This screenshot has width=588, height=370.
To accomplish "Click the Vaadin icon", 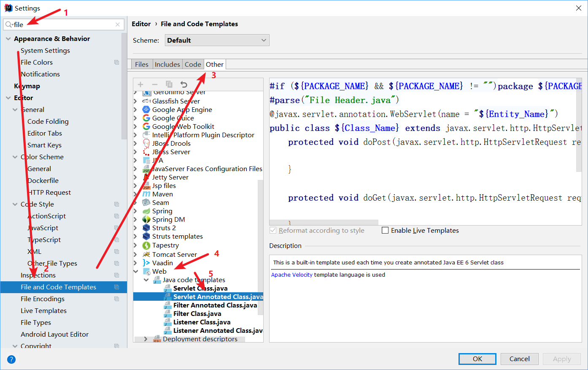I will pyautogui.click(x=146, y=263).
